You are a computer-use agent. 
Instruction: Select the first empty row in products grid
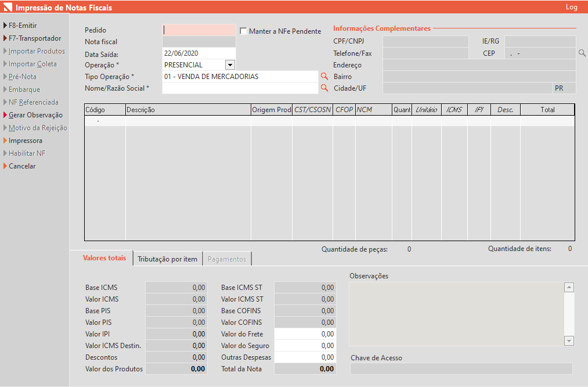[330, 121]
